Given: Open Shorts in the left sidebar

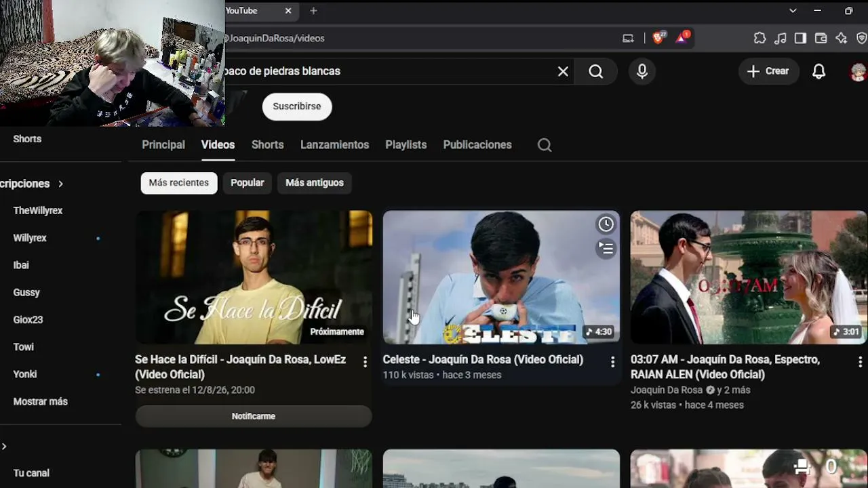Looking at the screenshot, I should [x=27, y=139].
